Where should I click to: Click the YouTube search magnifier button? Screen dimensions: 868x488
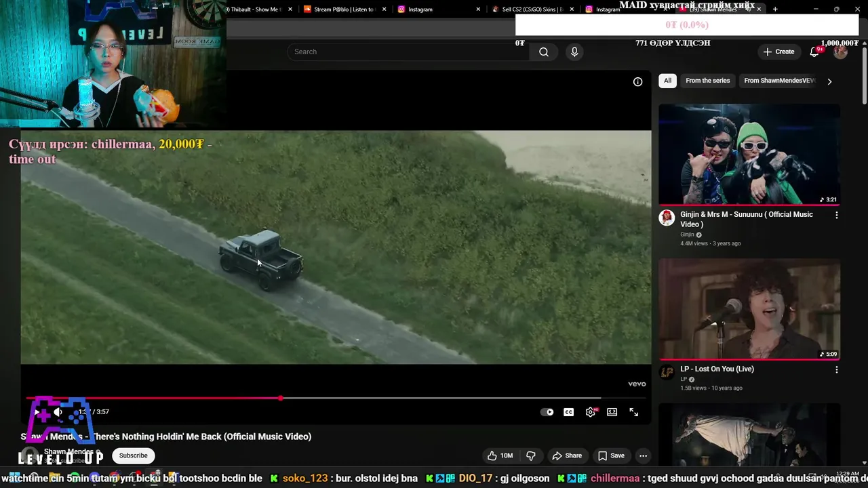tap(543, 52)
